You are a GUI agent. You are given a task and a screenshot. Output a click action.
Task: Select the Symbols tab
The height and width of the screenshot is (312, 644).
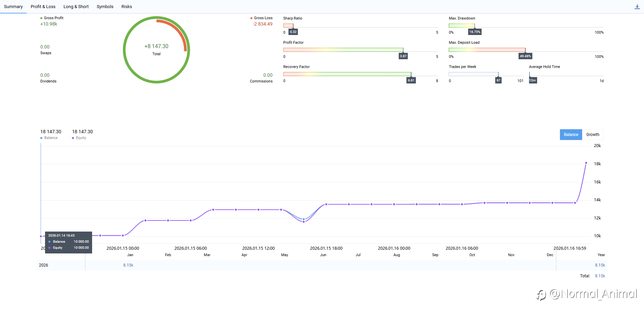105,7
